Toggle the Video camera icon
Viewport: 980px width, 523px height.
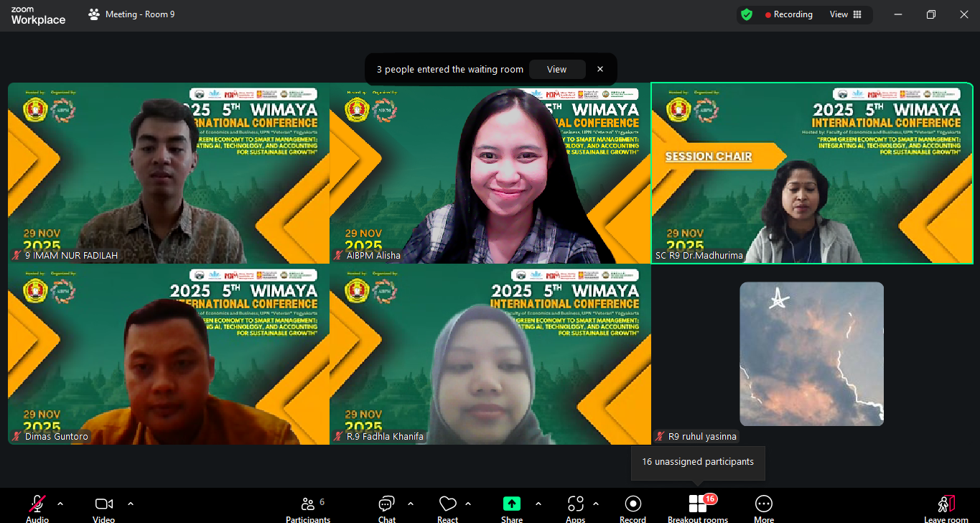point(104,504)
